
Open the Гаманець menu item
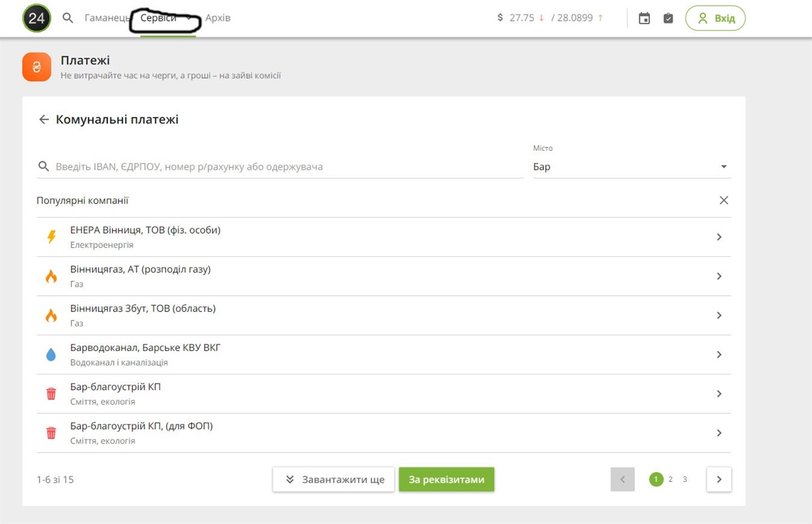tap(107, 18)
